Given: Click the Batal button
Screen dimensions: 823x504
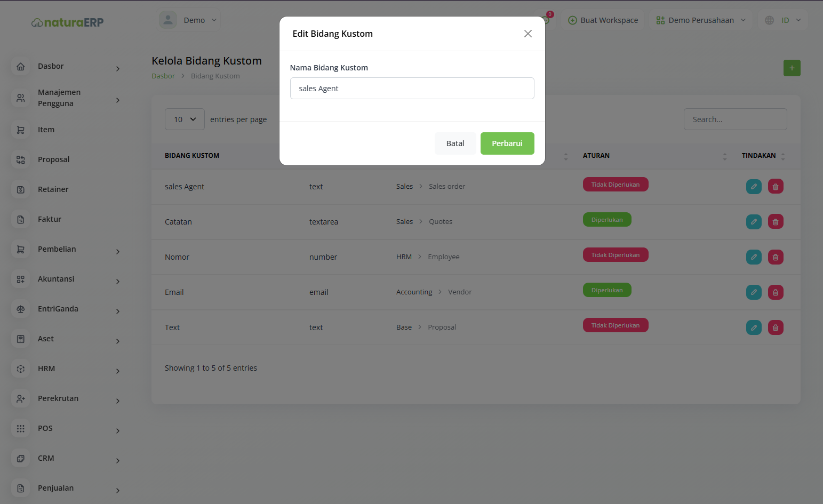Looking at the screenshot, I should (x=456, y=143).
